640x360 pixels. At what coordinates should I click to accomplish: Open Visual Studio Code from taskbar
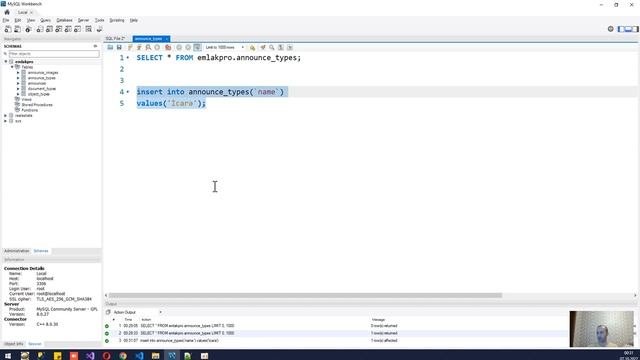[139, 356]
